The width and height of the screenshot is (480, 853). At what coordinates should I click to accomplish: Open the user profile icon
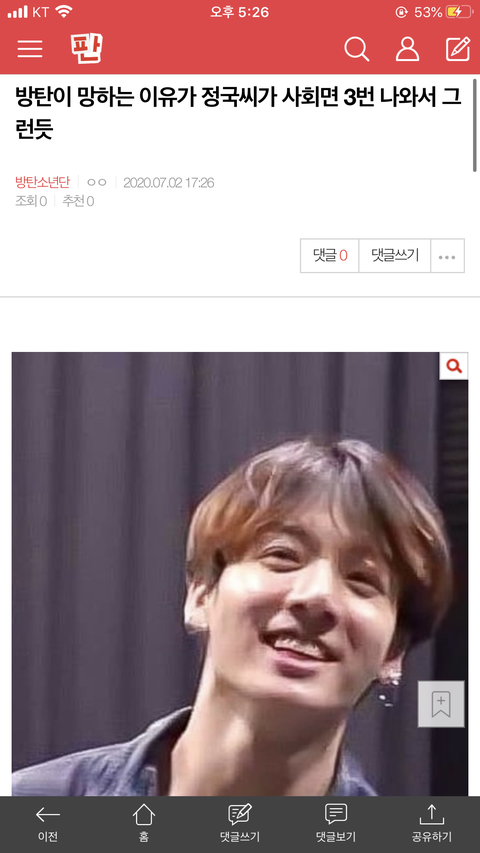point(407,50)
